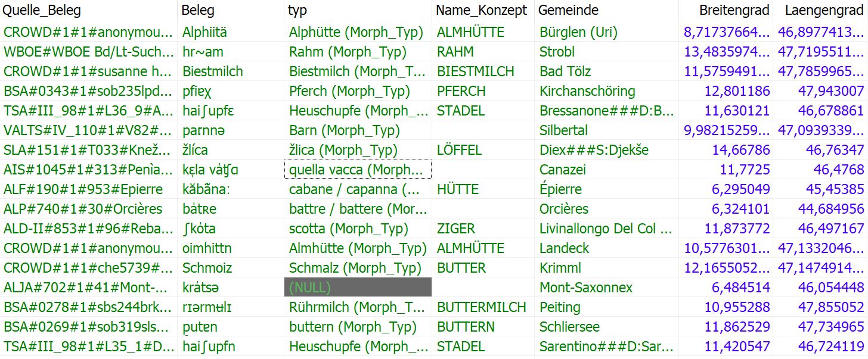Select the highlighted (NULL) typ cell
868x359 pixels.
(358, 288)
